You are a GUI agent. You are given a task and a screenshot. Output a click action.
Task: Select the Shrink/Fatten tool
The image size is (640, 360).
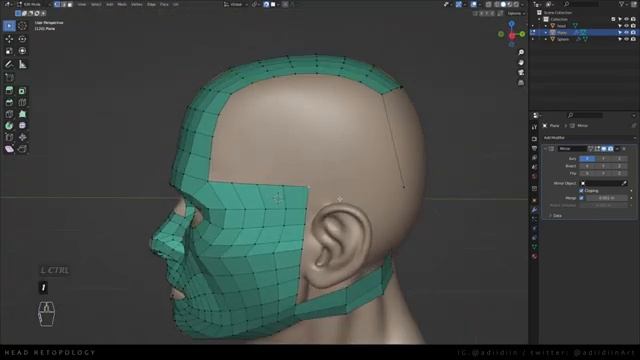point(22,137)
